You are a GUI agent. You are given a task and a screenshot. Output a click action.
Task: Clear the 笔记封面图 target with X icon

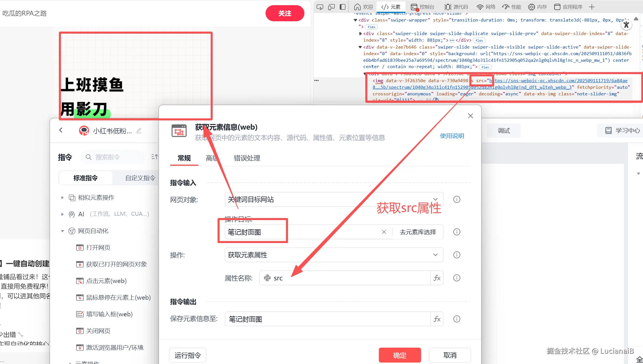pyautogui.click(x=384, y=232)
